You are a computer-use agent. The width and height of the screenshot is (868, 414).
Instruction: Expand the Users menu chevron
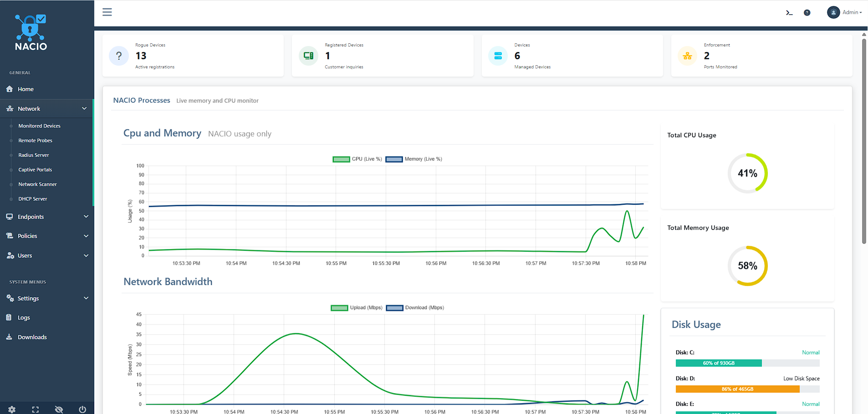tap(86, 255)
